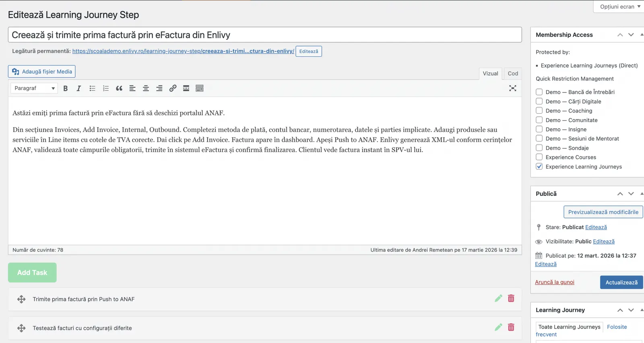Delete the 'Trimite prima factură' task

pos(511,298)
